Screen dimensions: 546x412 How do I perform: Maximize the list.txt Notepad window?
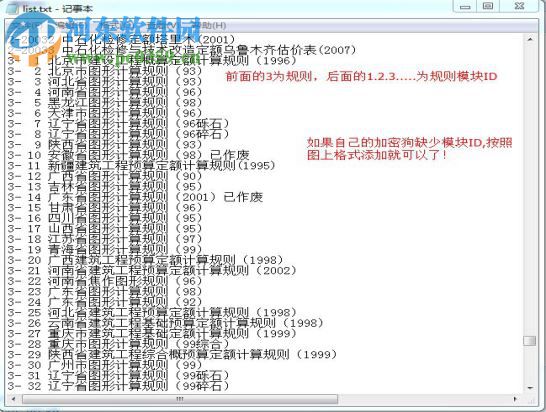[488, 6]
